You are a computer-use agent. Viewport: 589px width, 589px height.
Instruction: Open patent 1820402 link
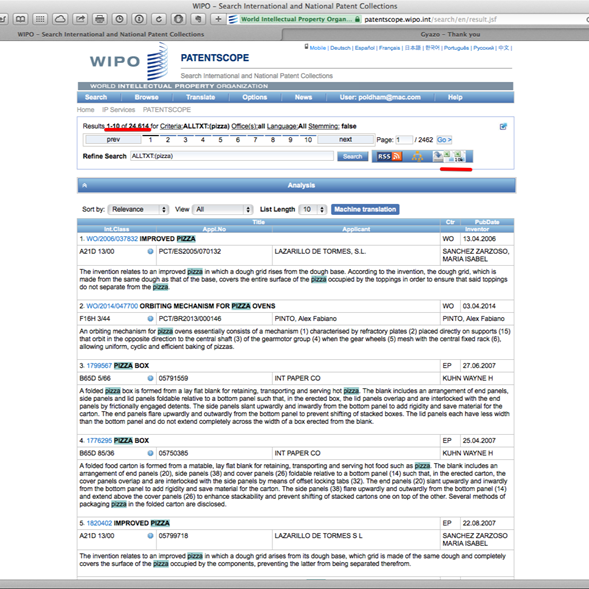pos(99,523)
